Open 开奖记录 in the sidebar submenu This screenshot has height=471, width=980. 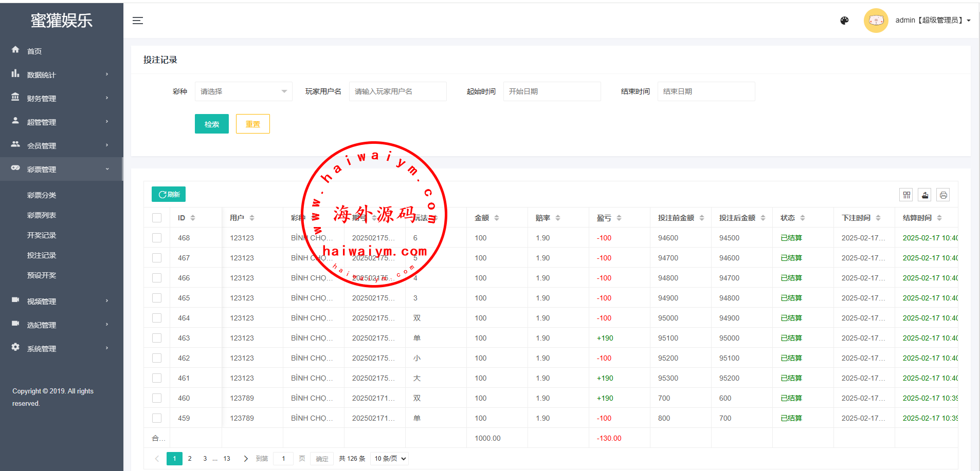click(x=42, y=235)
